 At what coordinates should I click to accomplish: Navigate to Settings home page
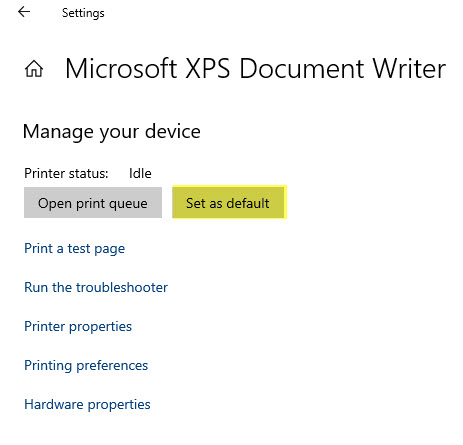(x=34, y=69)
